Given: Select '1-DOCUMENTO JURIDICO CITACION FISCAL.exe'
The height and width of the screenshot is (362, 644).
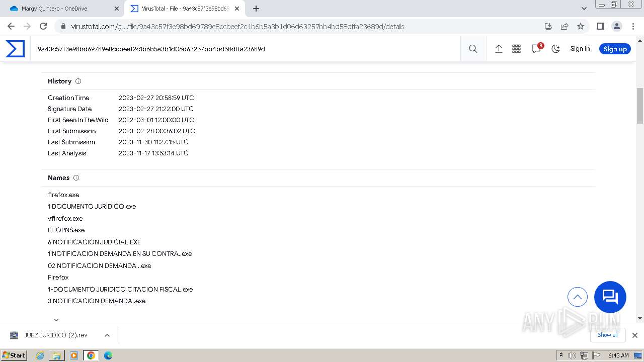Looking at the screenshot, I should click(x=120, y=289).
